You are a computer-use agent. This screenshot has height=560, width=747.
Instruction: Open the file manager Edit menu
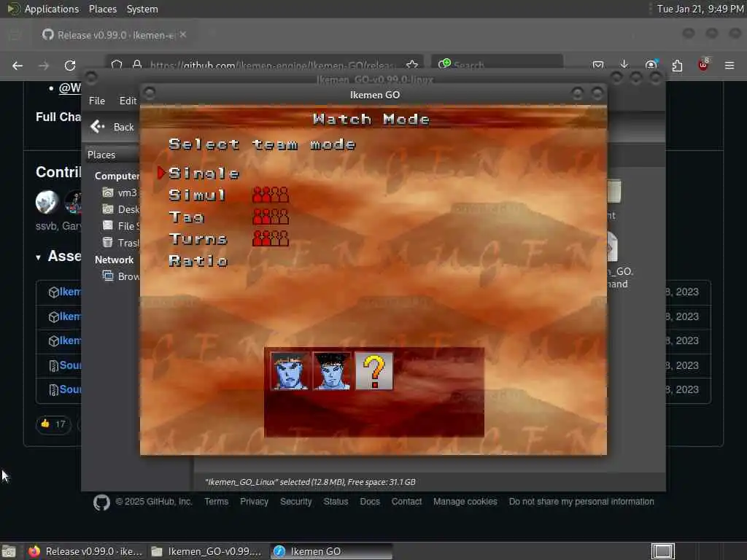(x=128, y=101)
